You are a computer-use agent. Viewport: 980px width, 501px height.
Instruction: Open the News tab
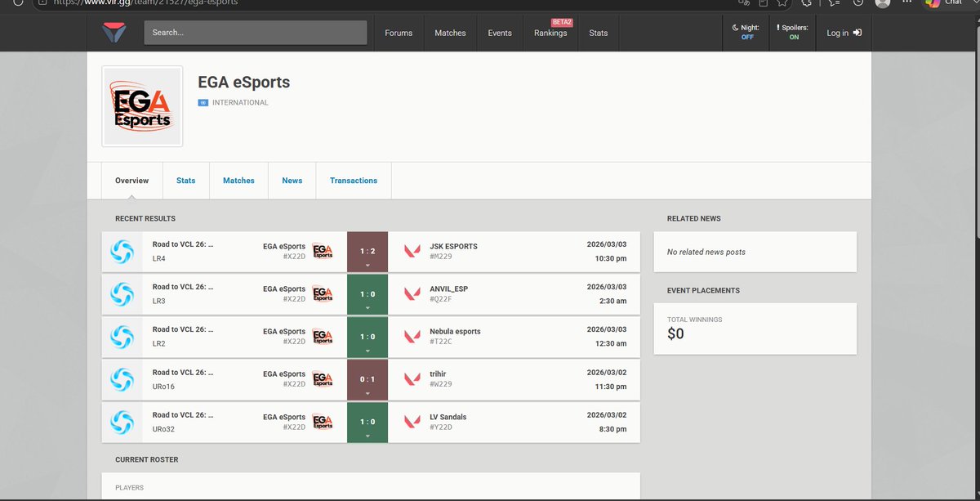coord(292,181)
